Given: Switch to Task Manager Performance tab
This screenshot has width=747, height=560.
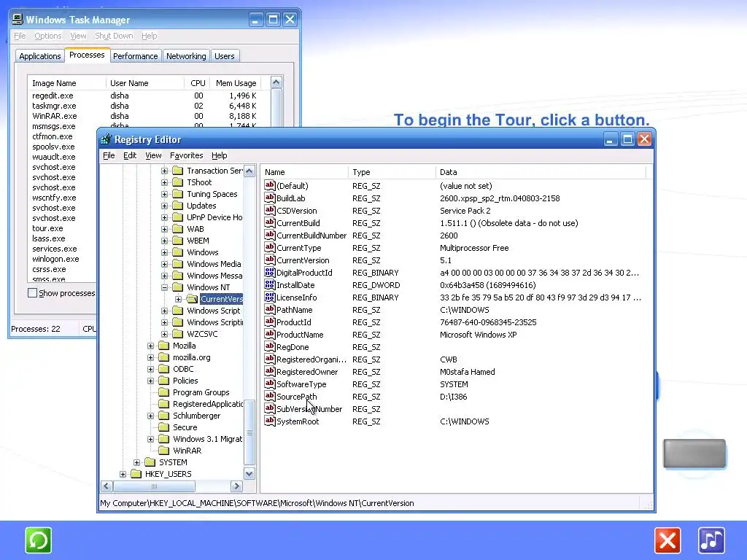Looking at the screenshot, I should point(135,56).
